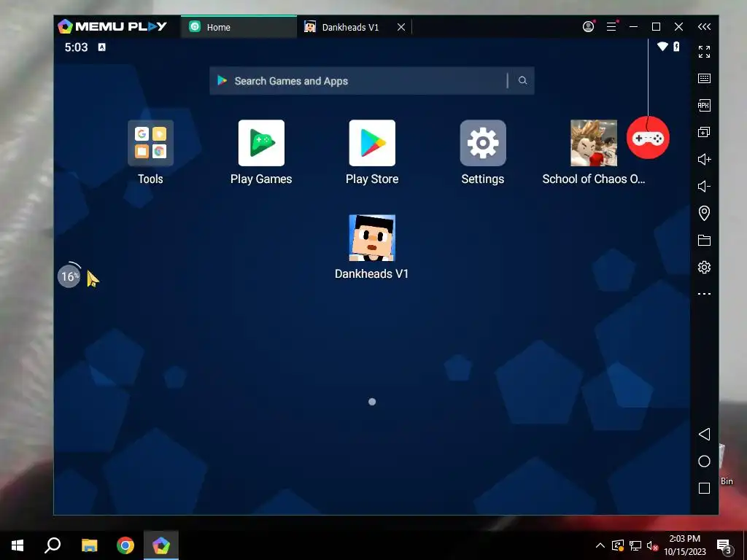
Task: Click the fullscreen icon in sidebar
Action: pyautogui.click(x=704, y=52)
